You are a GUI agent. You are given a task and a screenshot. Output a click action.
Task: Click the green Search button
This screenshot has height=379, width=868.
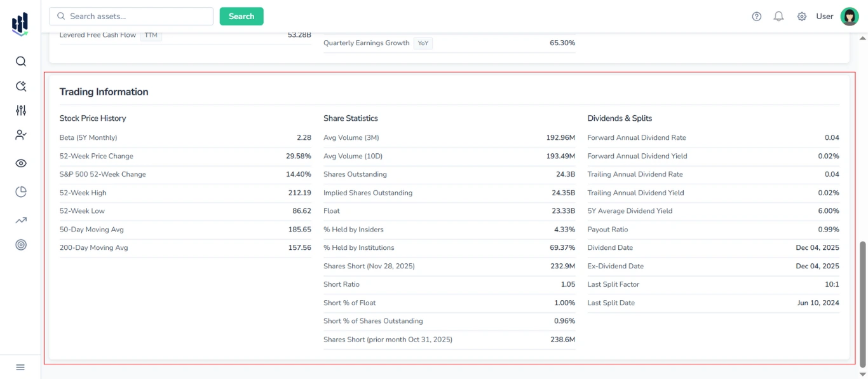click(x=241, y=16)
